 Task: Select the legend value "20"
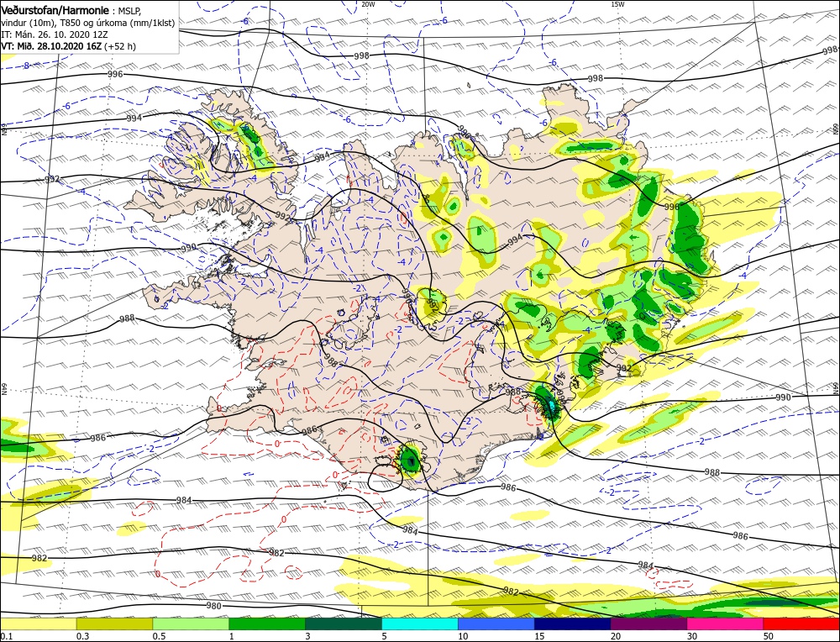coord(616,636)
